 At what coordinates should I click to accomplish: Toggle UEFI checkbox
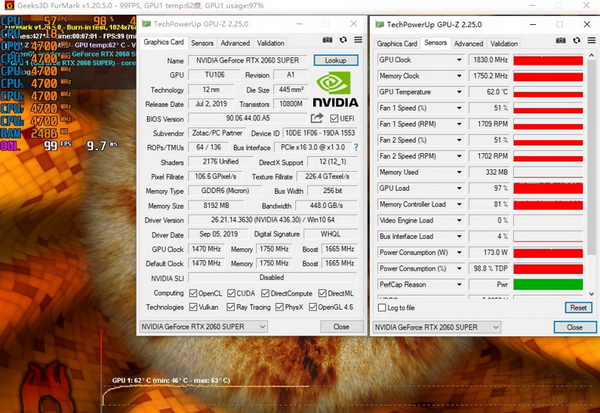[x=334, y=118]
